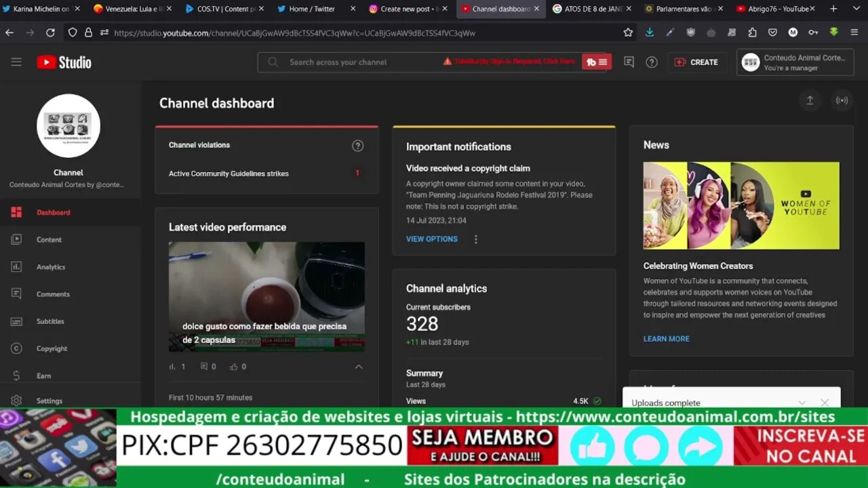Open the dolce gusto latest video thumbnail
The width and height of the screenshot is (868, 488).
pos(267,297)
